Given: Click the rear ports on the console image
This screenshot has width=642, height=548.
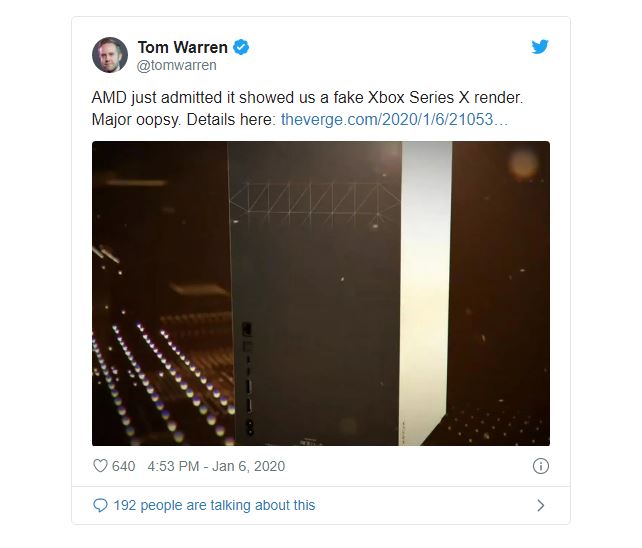Looking at the screenshot, I should [248, 379].
